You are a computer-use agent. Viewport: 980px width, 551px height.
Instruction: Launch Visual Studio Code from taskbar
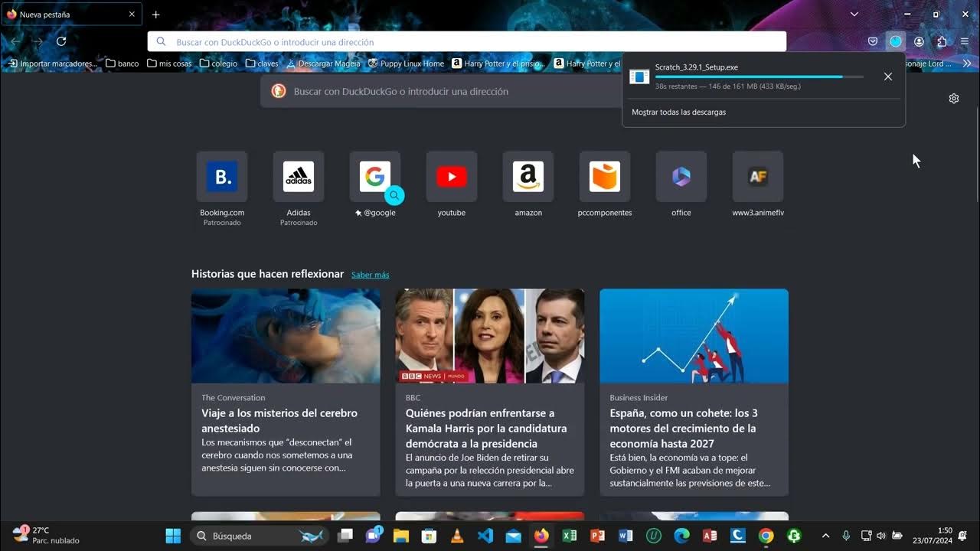tap(485, 536)
